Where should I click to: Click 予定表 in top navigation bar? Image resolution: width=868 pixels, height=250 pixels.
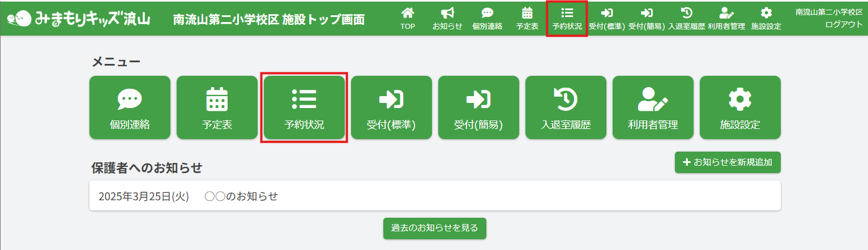tap(527, 18)
